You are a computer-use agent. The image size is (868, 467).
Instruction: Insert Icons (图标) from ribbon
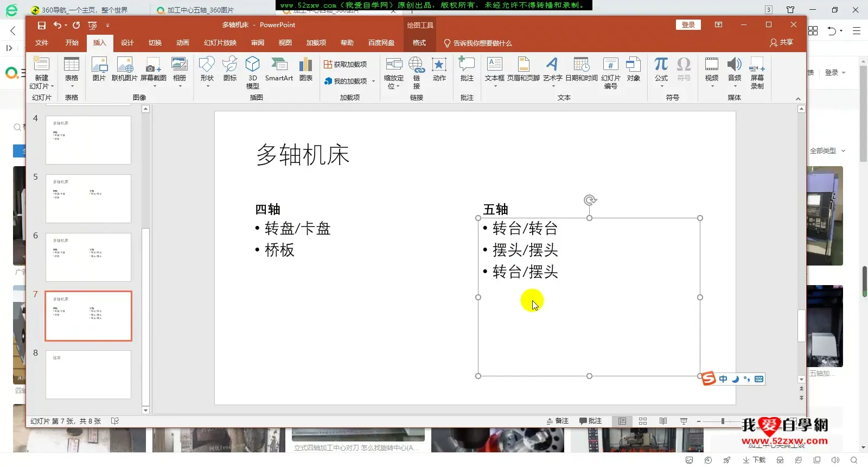[230, 69]
